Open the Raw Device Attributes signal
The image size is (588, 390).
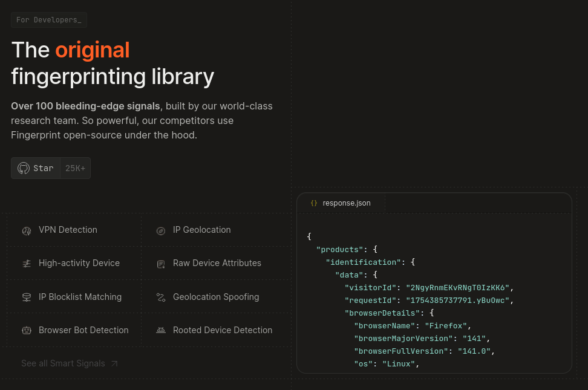(x=217, y=263)
